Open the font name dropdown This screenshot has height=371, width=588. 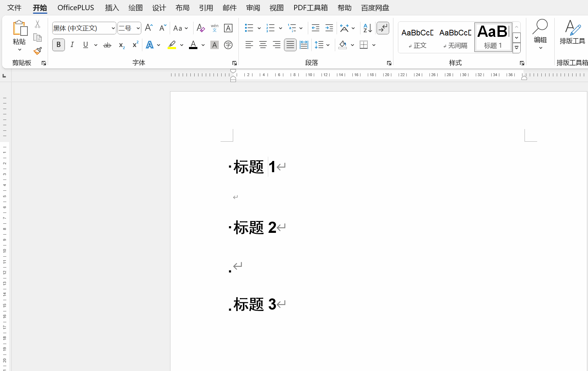point(113,28)
